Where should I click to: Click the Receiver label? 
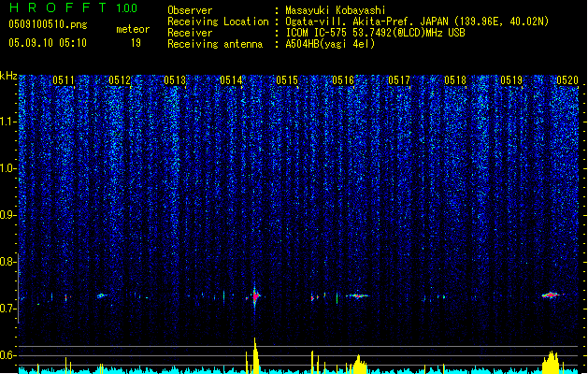point(190,33)
